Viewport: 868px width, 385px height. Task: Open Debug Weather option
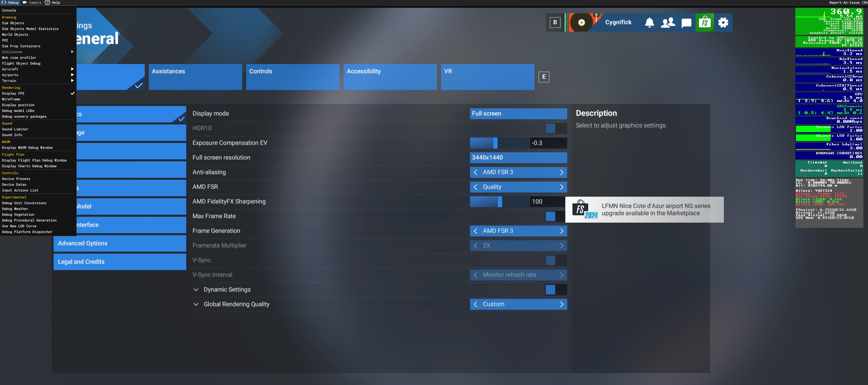(38, 209)
